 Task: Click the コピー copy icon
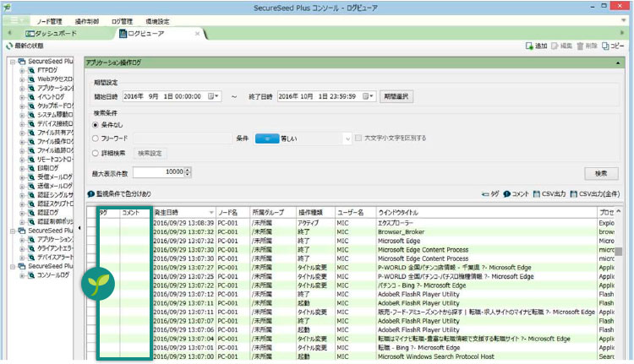[x=605, y=46]
